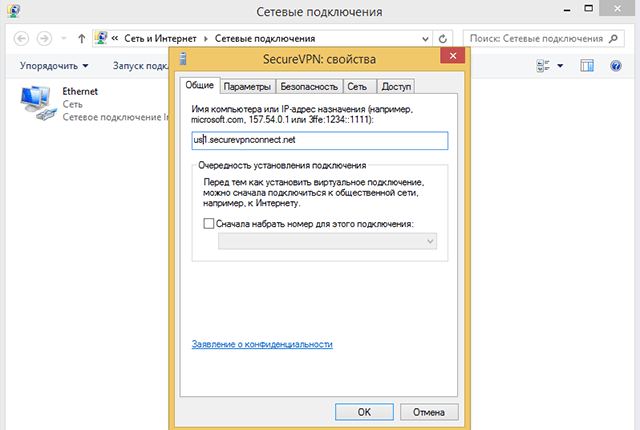Open Help with the question mark icon

pos(616,66)
